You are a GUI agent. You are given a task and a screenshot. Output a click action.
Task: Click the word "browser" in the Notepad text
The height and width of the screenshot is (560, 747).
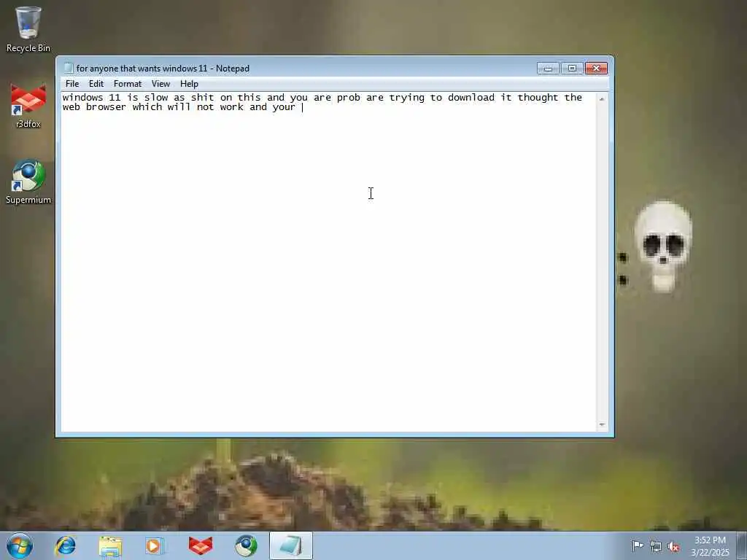(107, 106)
